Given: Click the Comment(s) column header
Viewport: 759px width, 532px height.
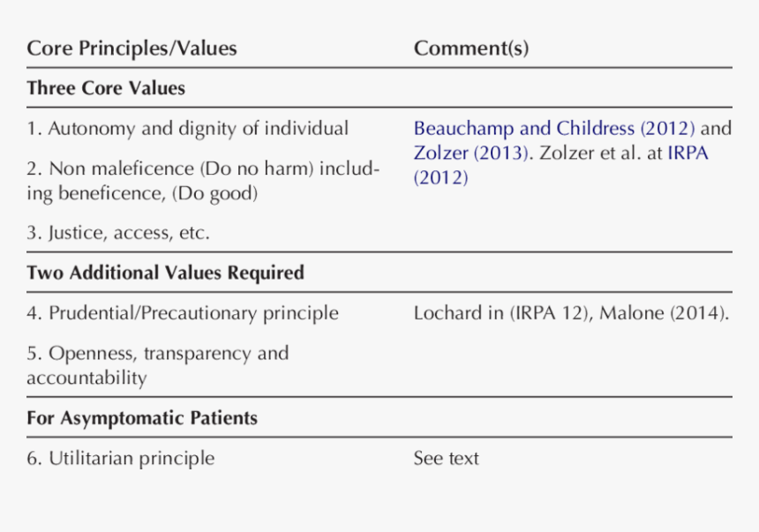Looking at the screenshot, I should (x=471, y=49).
